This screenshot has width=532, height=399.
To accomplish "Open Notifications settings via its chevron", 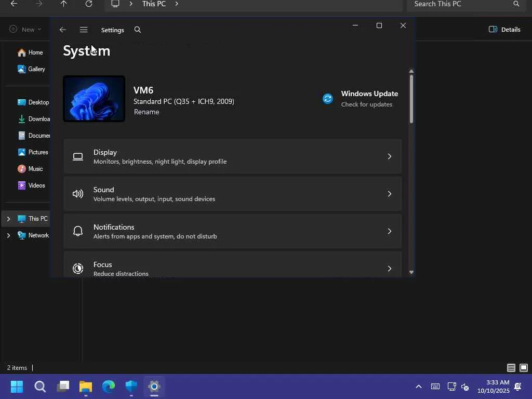I will pyautogui.click(x=390, y=231).
